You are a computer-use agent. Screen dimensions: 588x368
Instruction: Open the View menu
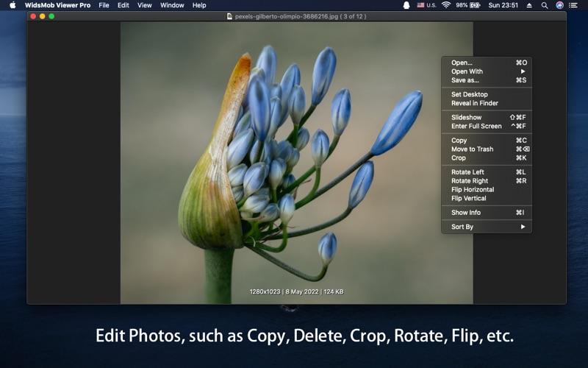point(144,5)
